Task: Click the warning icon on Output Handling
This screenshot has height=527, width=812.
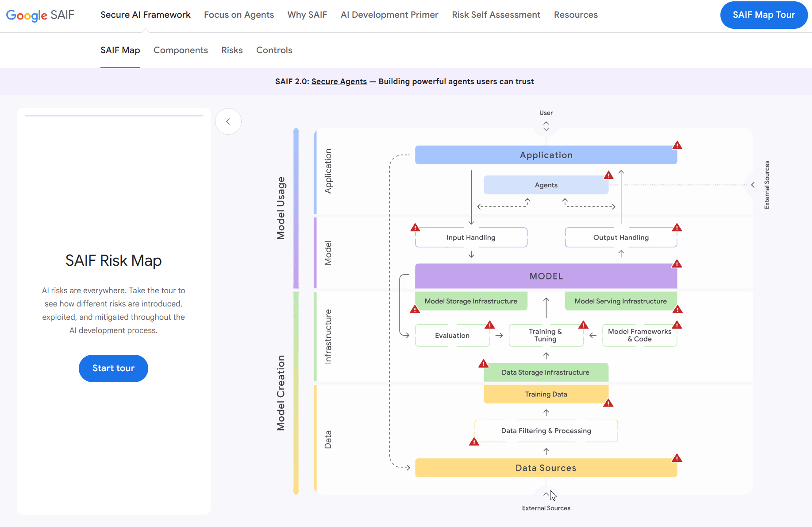Action: [x=677, y=228]
